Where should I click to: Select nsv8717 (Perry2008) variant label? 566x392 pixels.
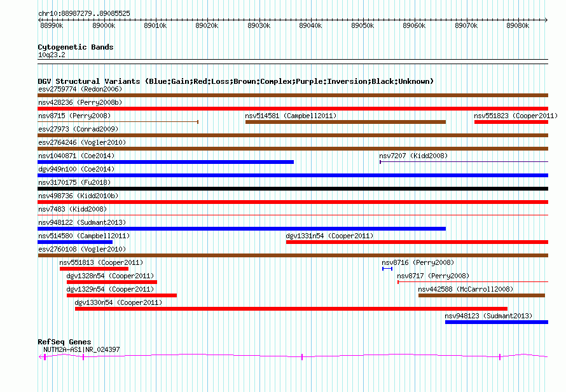point(433,276)
